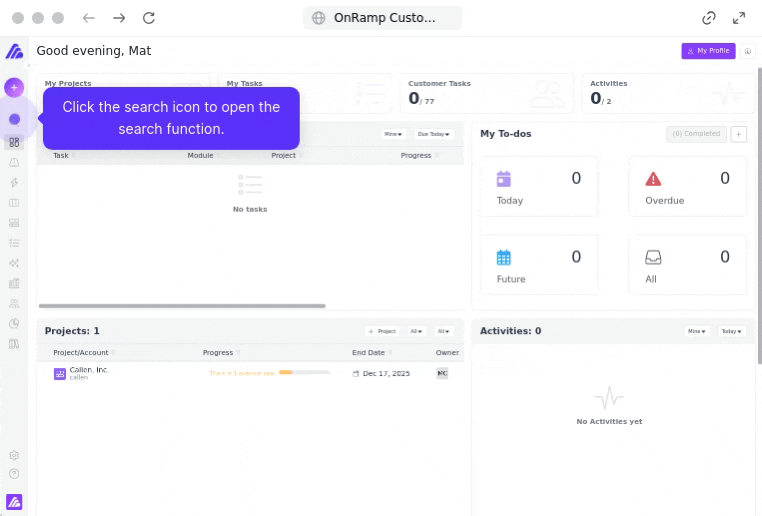
Task: Open the Customer Tasks summary card
Action: point(487,93)
